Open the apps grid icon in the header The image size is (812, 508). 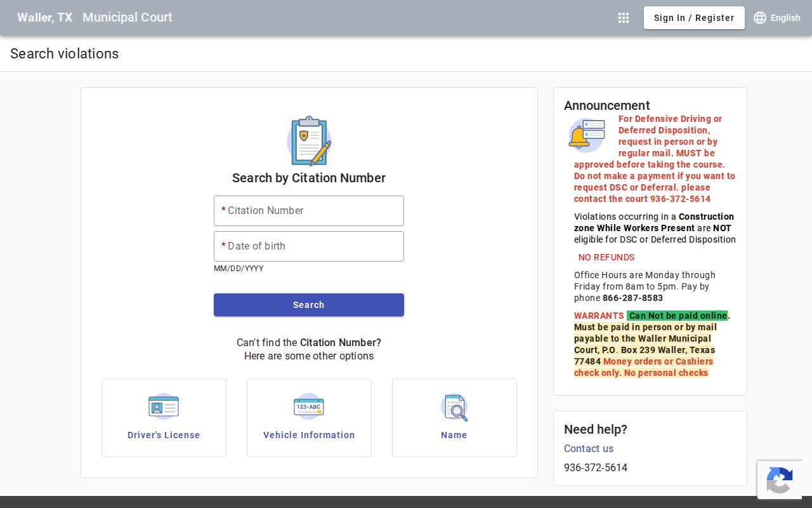624,18
